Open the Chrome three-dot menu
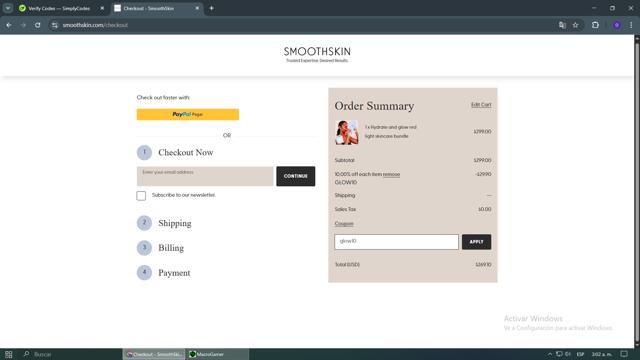The height and width of the screenshot is (360, 640). pyautogui.click(x=631, y=25)
